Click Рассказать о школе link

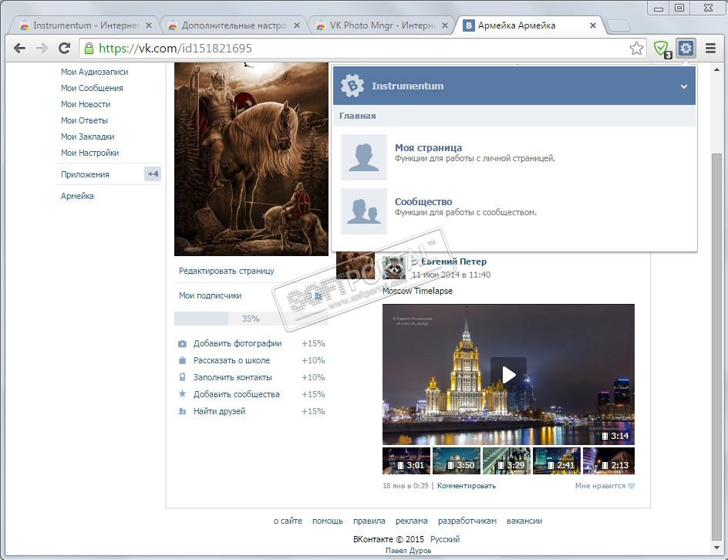tap(231, 360)
